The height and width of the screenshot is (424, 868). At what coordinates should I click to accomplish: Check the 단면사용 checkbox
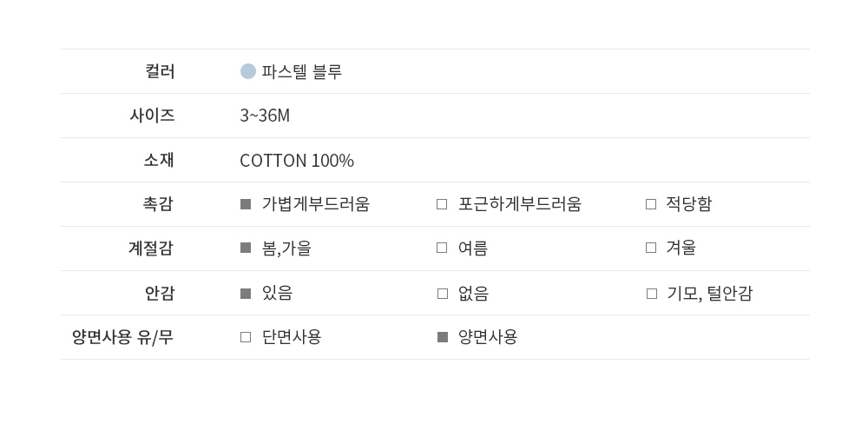pos(246,337)
